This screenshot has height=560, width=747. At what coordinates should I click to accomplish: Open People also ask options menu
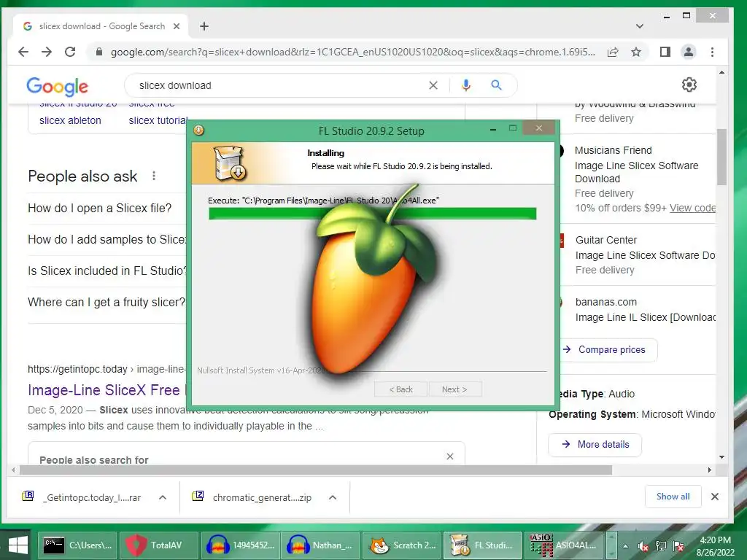[153, 176]
